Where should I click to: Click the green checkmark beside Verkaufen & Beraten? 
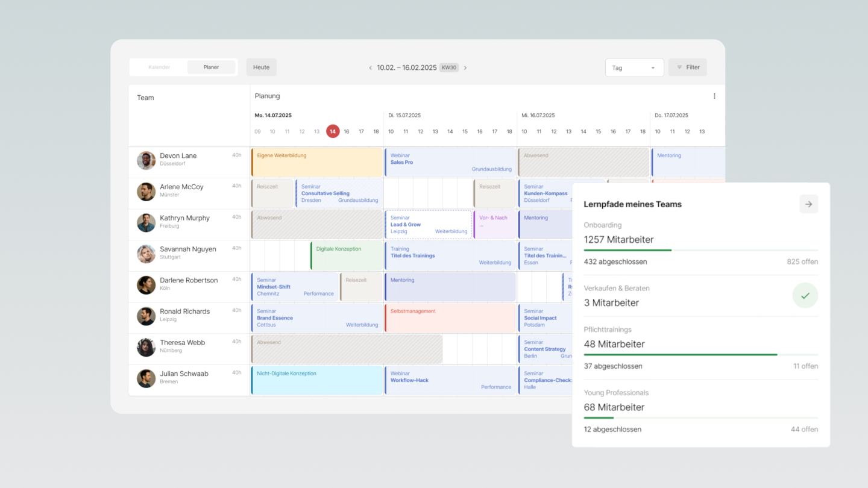805,295
